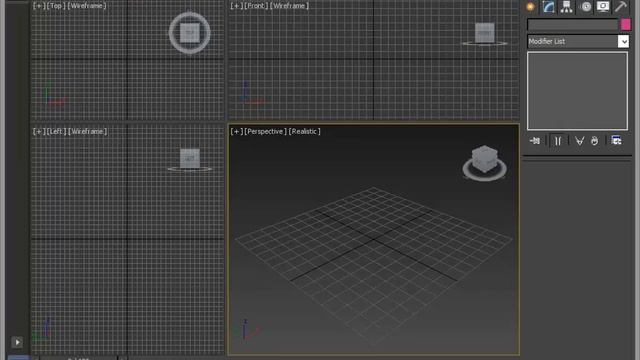Click the object name input field
The image size is (640, 360).
click(573, 25)
